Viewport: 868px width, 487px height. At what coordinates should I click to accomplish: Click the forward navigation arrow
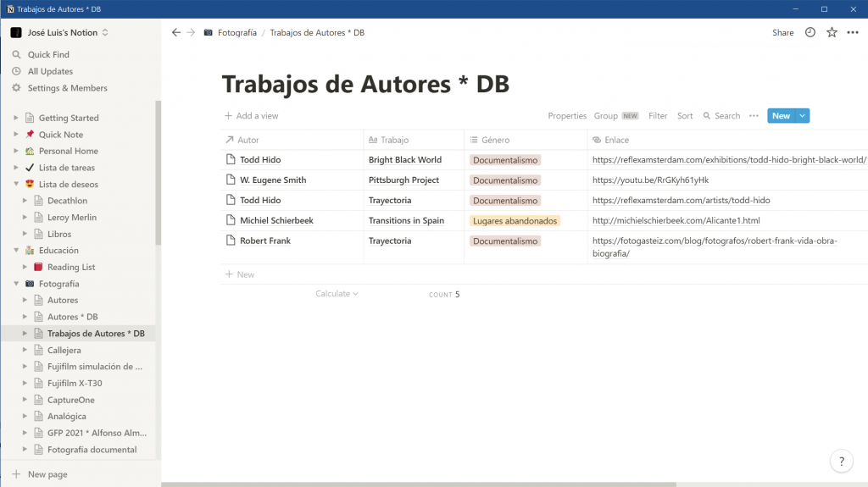coord(191,33)
